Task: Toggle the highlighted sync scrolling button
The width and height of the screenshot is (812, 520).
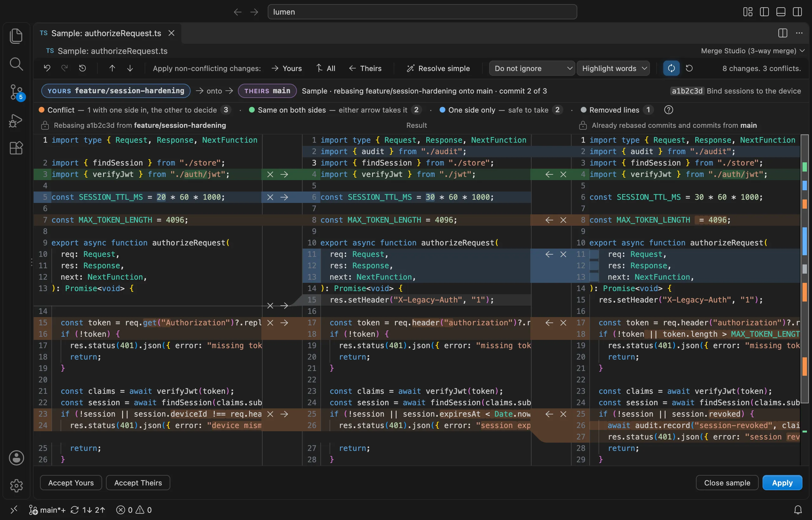Action: click(x=671, y=68)
